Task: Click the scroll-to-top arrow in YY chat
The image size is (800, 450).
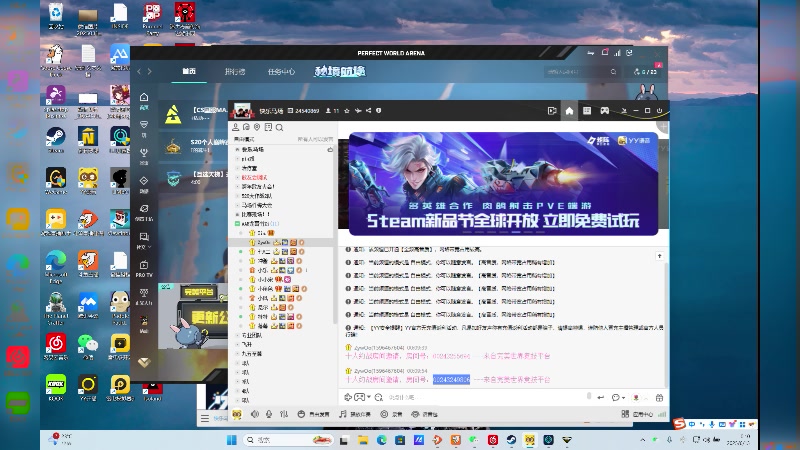Action: (659, 256)
